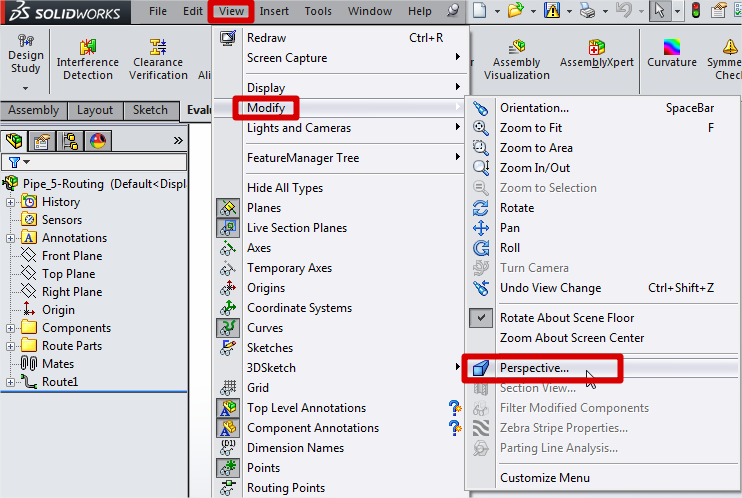Expand the History tree node
Image resolution: width=742 pixels, height=498 pixels.
point(11,202)
